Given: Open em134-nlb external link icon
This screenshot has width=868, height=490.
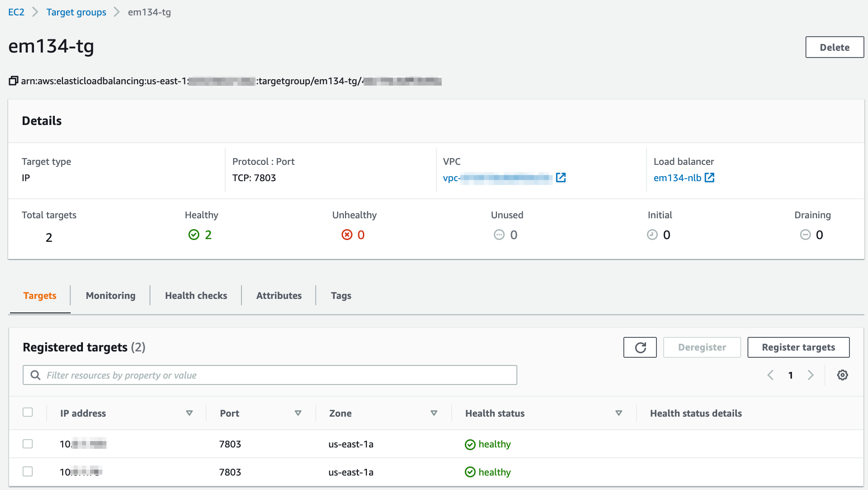Looking at the screenshot, I should 709,178.
